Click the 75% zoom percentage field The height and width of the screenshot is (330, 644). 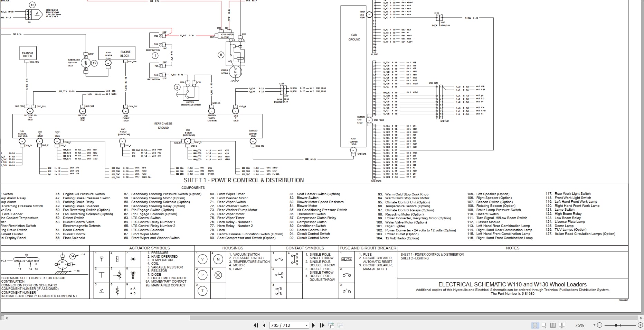click(580, 325)
